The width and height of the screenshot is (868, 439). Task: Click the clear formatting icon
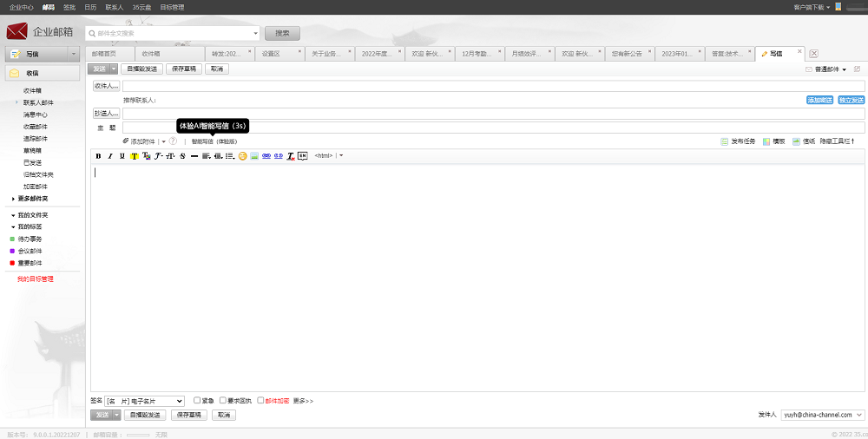coord(291,156)
